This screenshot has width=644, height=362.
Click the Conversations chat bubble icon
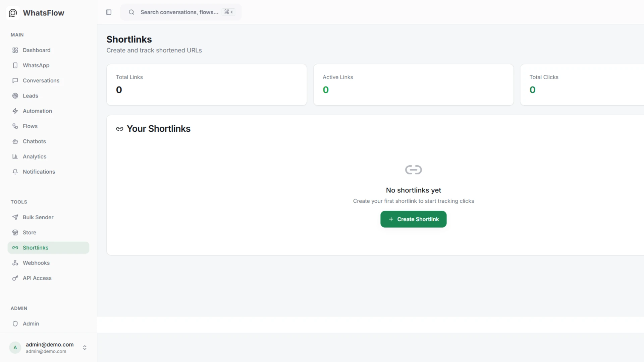pos(15,80)
